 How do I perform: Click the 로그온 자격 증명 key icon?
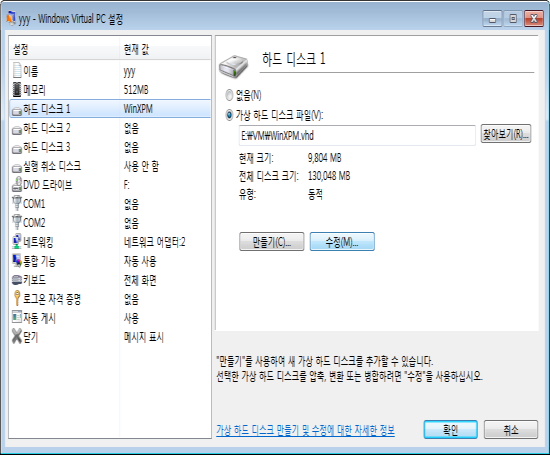tap(17, 298)
